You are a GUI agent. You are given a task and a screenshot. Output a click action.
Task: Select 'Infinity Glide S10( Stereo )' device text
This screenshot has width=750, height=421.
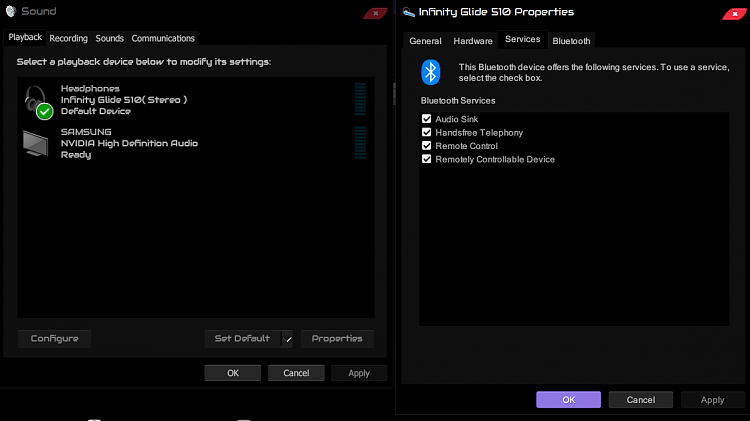tap(124, 100)
